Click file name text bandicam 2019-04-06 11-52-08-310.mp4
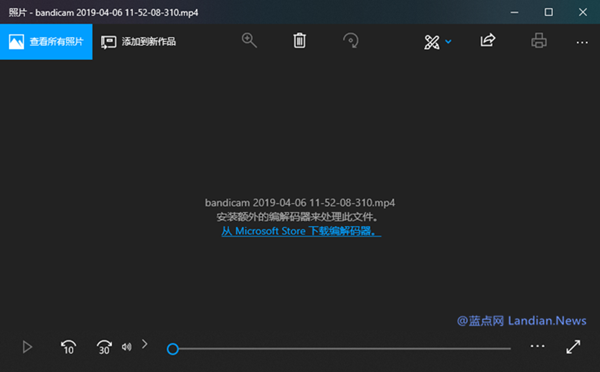This screenshot has width=600, height=372. (x=300, y=203)
